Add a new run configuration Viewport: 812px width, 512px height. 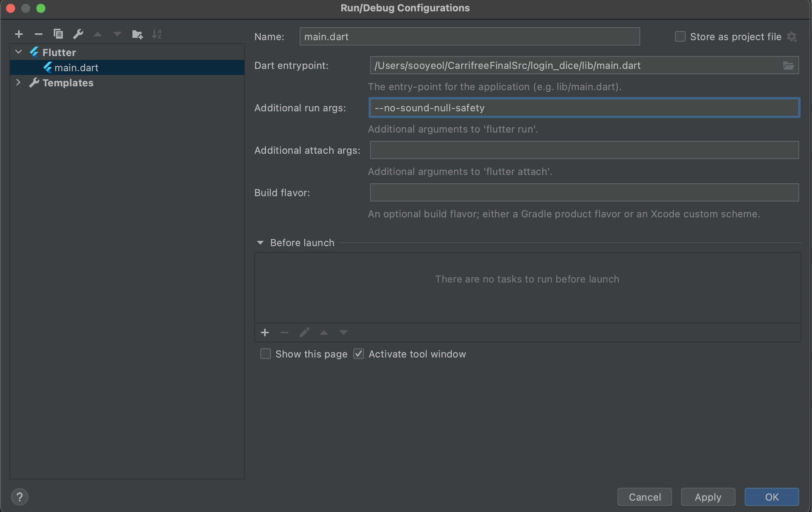click(19, 34)
